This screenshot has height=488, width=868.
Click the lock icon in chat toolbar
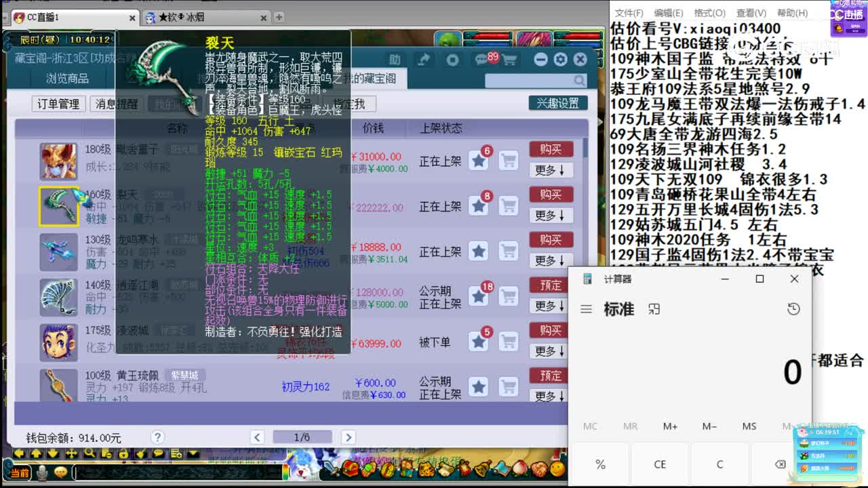(123, 453)
